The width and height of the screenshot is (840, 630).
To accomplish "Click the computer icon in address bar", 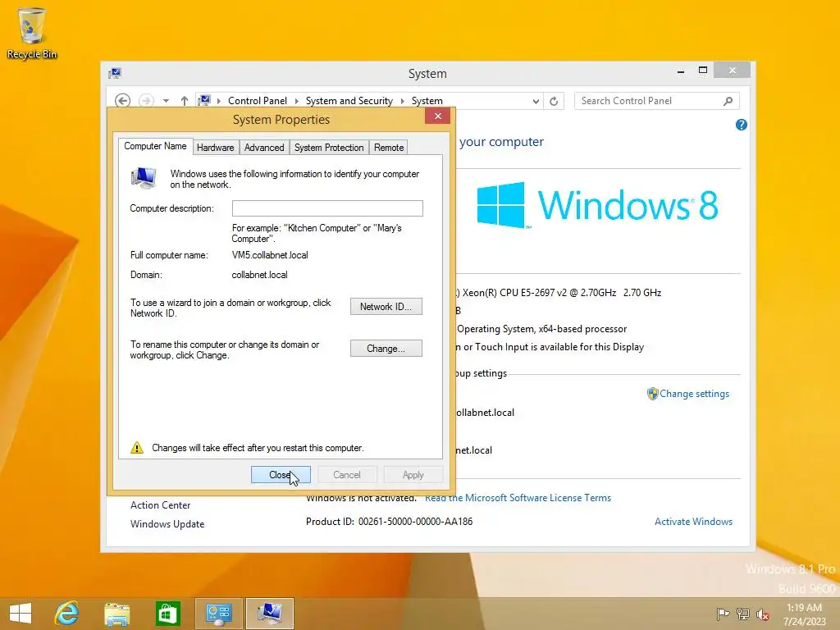I will [204, 100].
